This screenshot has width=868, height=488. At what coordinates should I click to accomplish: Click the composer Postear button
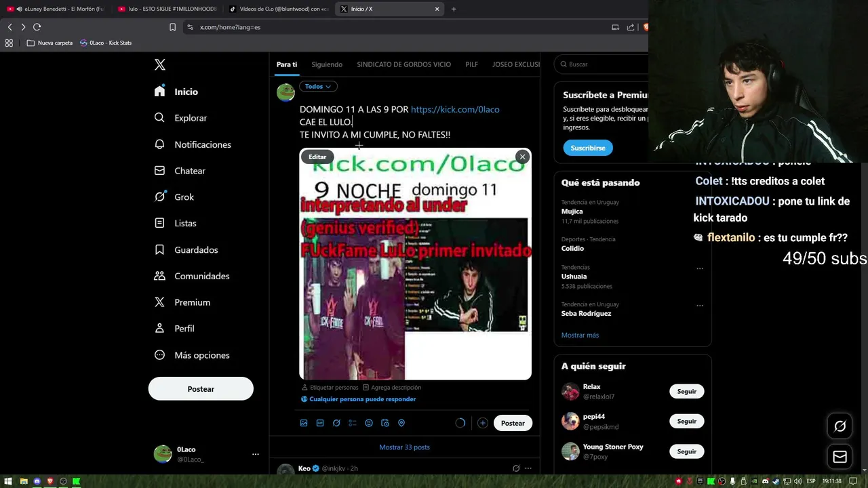513,423
